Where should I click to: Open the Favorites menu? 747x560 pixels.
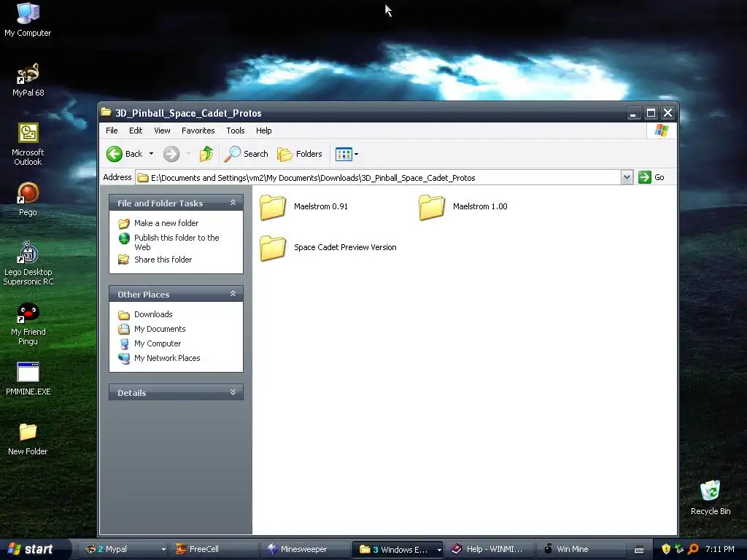pos(198,131)
